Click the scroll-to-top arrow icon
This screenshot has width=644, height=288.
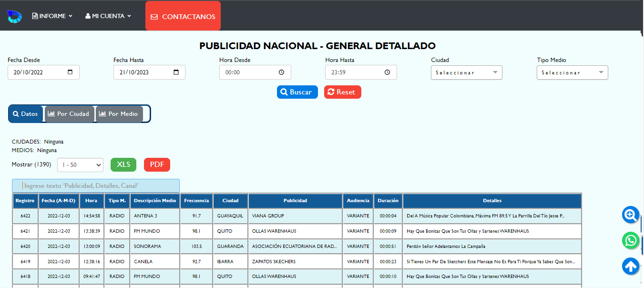pyautogui.click(x=631, y=266)
